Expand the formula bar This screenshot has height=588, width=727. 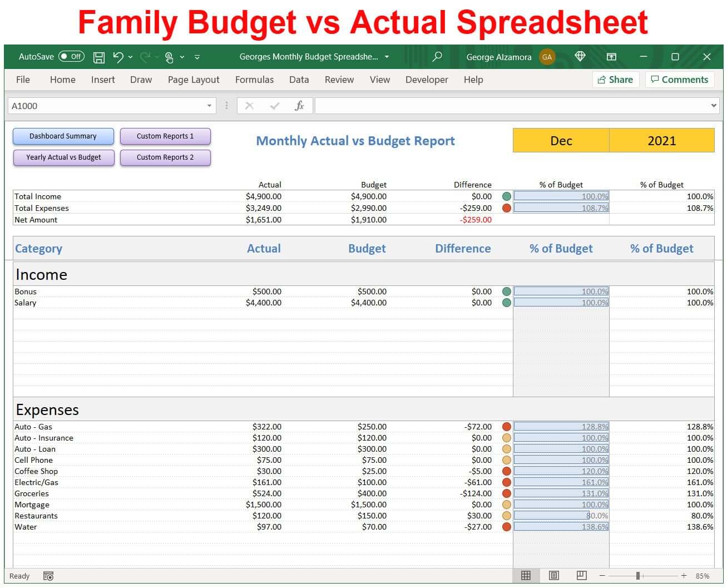tap(714, 106)
